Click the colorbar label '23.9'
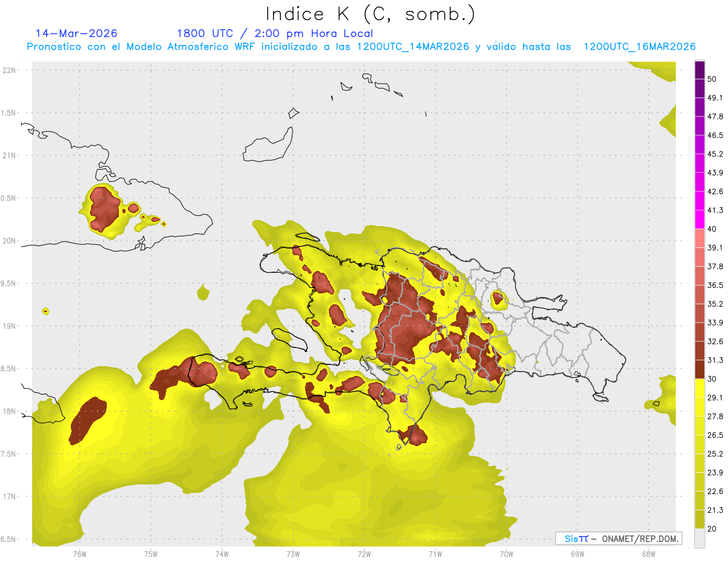 [715, 473]
